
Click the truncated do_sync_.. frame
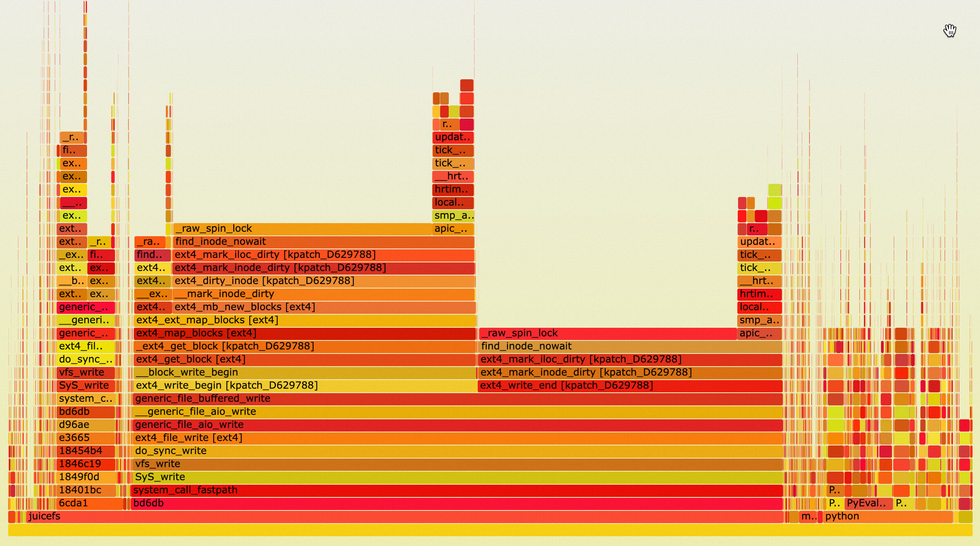[x=86, y=360]
